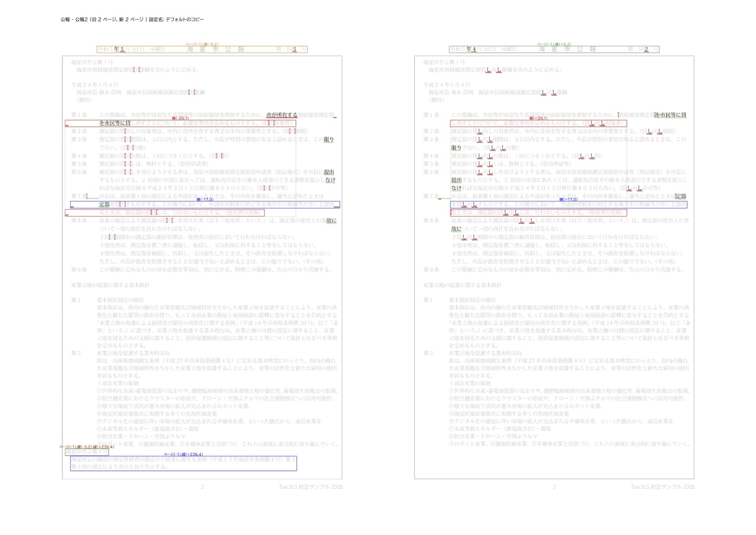Click the red 横(-20.1) shift label
This screenshot has height=535, width=756.
[x=180, y=118]
